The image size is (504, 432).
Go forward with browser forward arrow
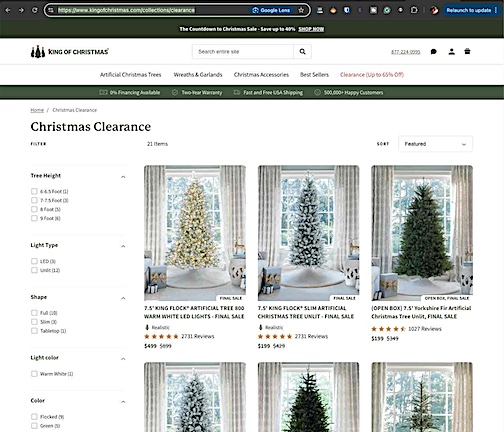[21, 10]
